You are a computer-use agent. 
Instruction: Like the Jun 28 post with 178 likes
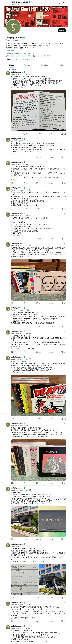(x=38, y=183)
